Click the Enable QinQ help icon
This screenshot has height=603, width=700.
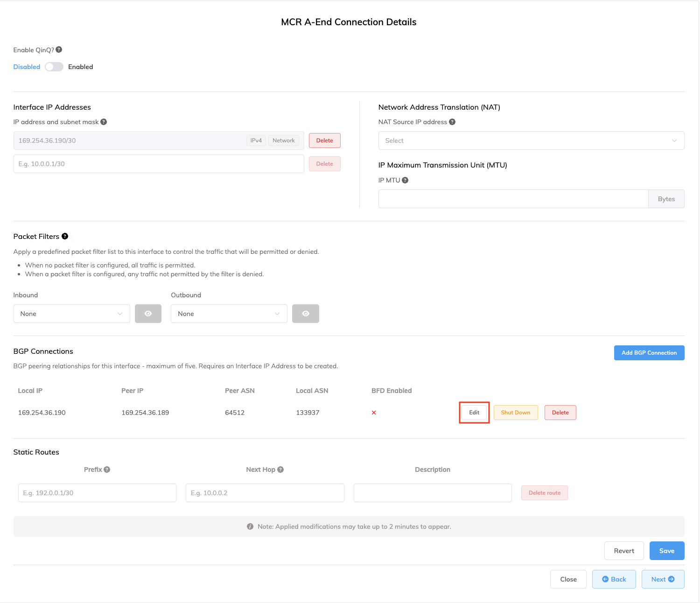(x=59, y=50)
